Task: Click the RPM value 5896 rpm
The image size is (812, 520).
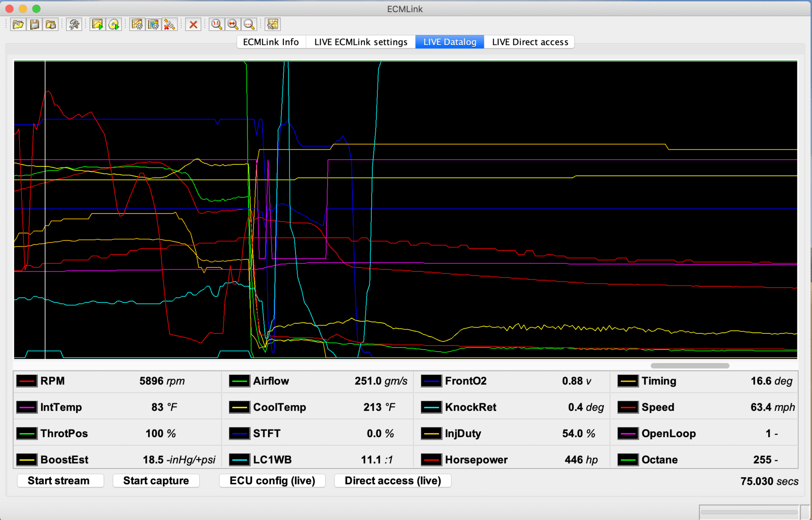Action: pyautogui.click(x=162, y=381)
